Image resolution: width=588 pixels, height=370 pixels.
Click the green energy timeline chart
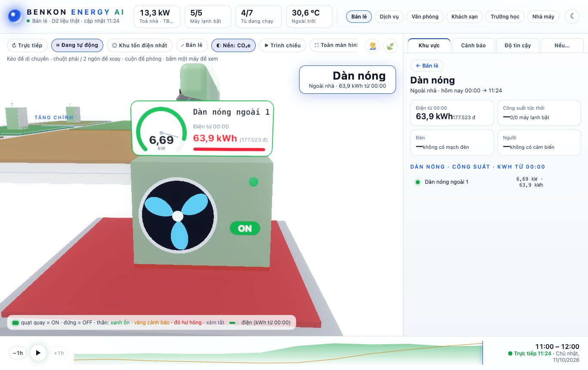point(278,353)
